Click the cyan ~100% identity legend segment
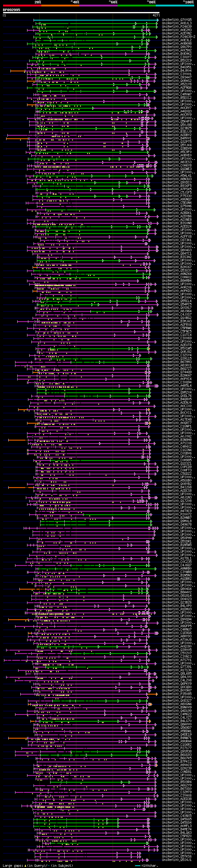 coord(175,6)
